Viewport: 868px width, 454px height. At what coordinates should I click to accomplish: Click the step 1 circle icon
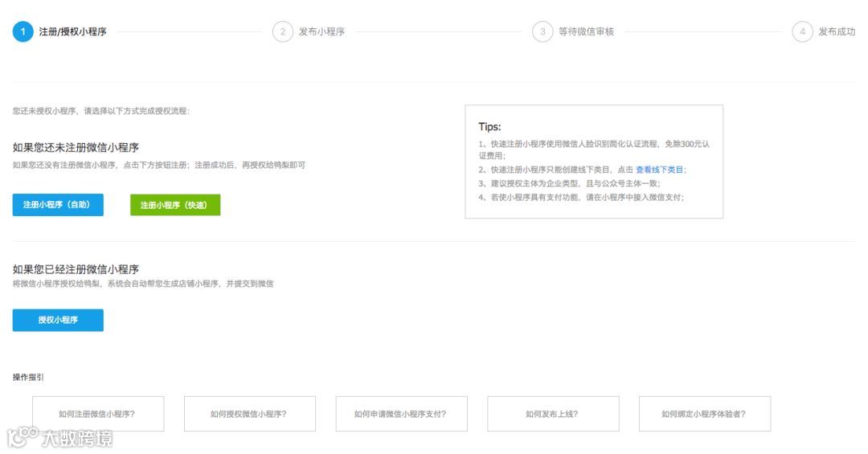[x=23, y=31]
